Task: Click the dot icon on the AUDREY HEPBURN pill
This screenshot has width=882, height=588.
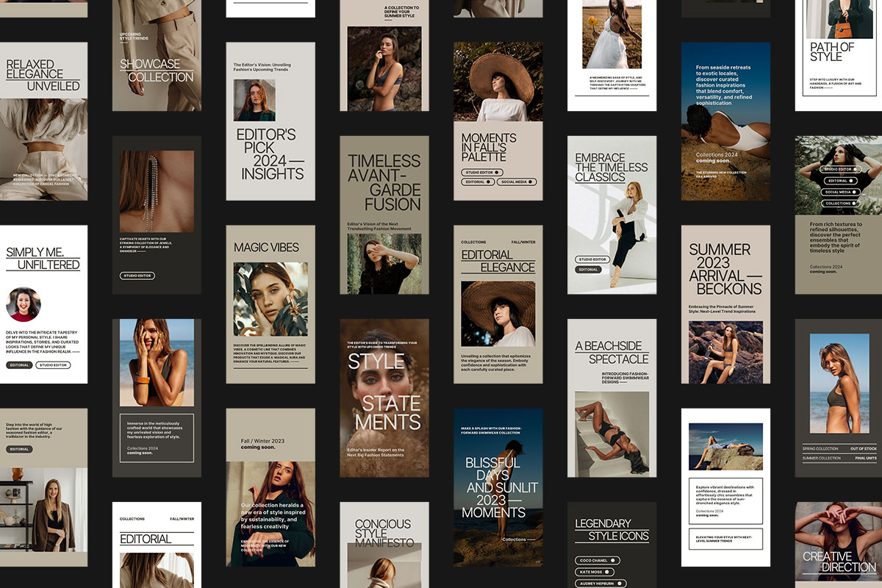Action: (x=620, y=584)
